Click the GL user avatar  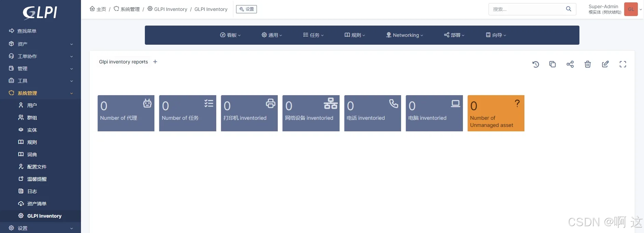[631, 9]
